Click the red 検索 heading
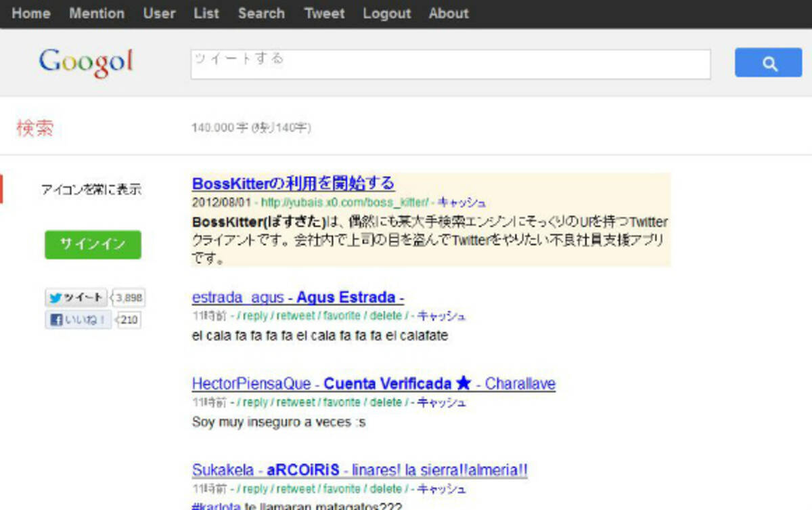812x510 pixels. [35, 128]
